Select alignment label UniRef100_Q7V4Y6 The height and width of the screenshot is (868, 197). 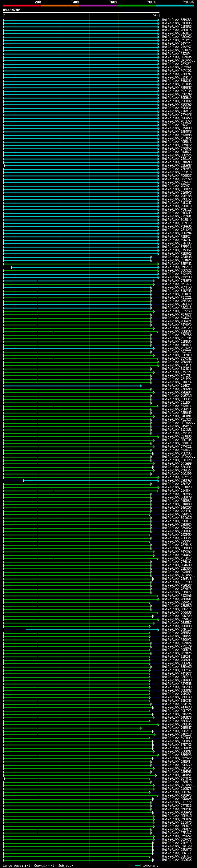coord(177,115)
